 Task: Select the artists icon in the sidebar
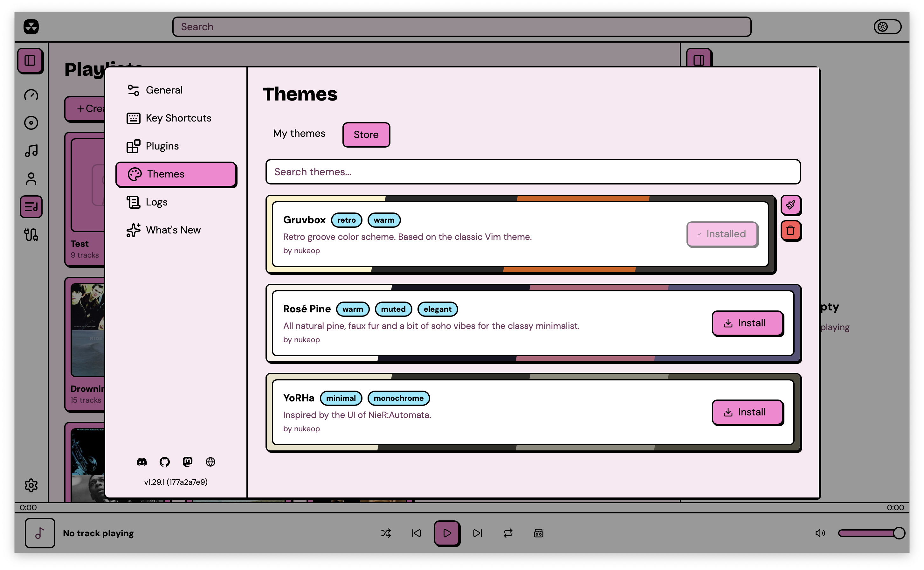pos(31,178)
